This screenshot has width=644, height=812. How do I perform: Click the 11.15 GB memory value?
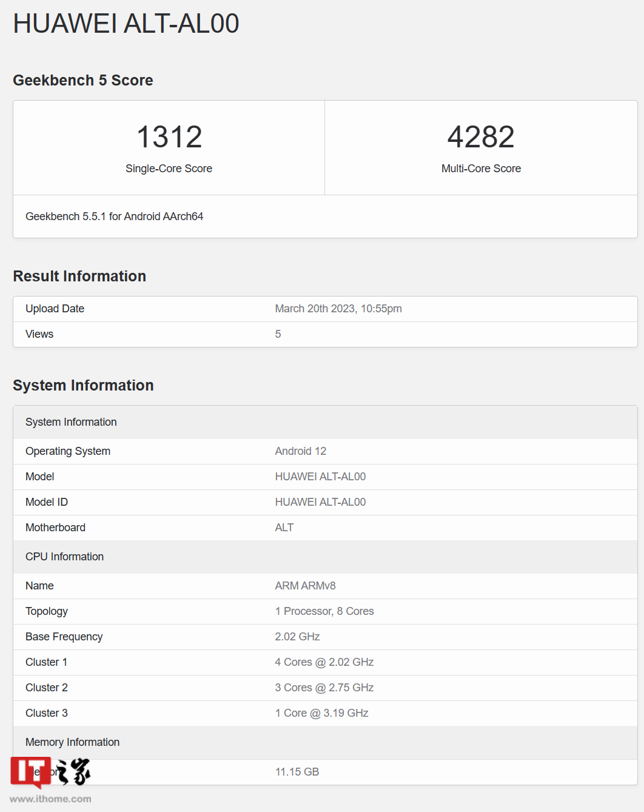(297, 772)
